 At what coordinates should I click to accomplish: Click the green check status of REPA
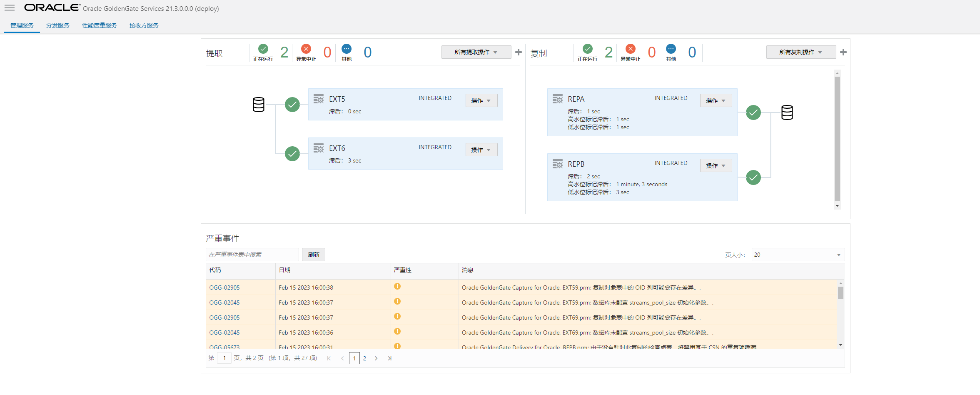(753, 112)
